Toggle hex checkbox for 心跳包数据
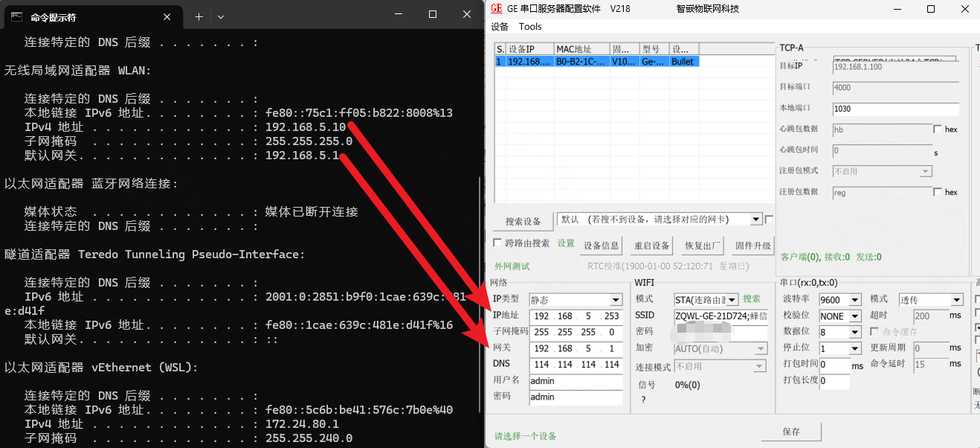The width and height of the screenshot is (980, 448). [938, 129]
